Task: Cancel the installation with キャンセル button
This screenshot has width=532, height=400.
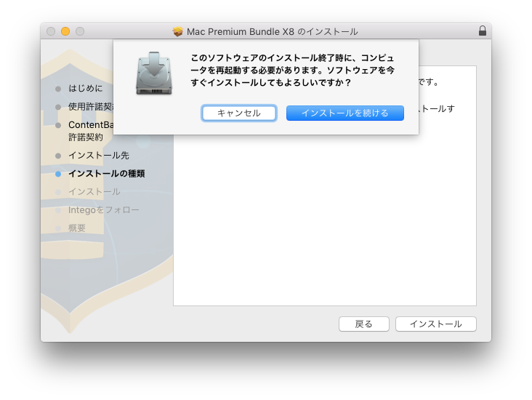Action: 239,113
